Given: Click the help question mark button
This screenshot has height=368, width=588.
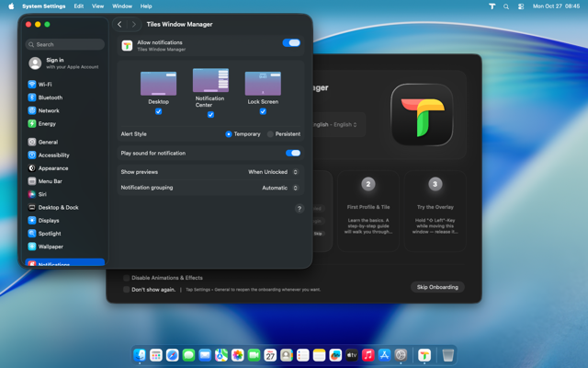Looking at the screenshot, I should point(299,209).
